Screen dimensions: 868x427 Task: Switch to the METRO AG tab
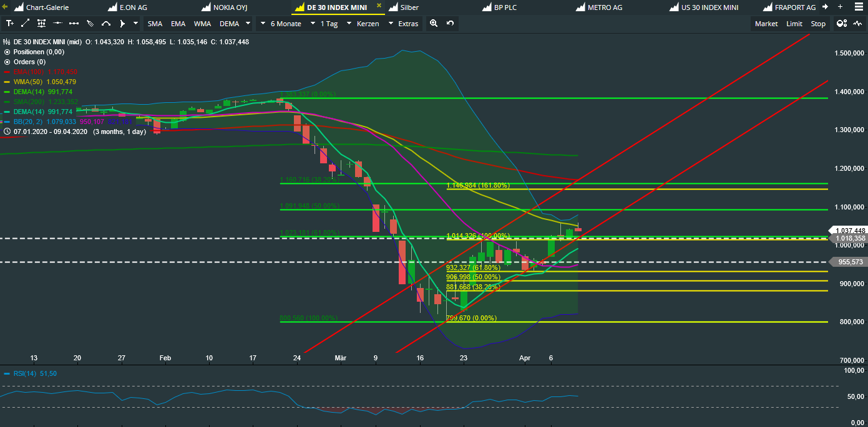coord(598,7)
